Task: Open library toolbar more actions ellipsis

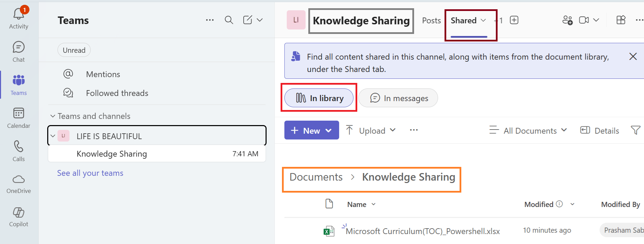Action: (414, 130)
